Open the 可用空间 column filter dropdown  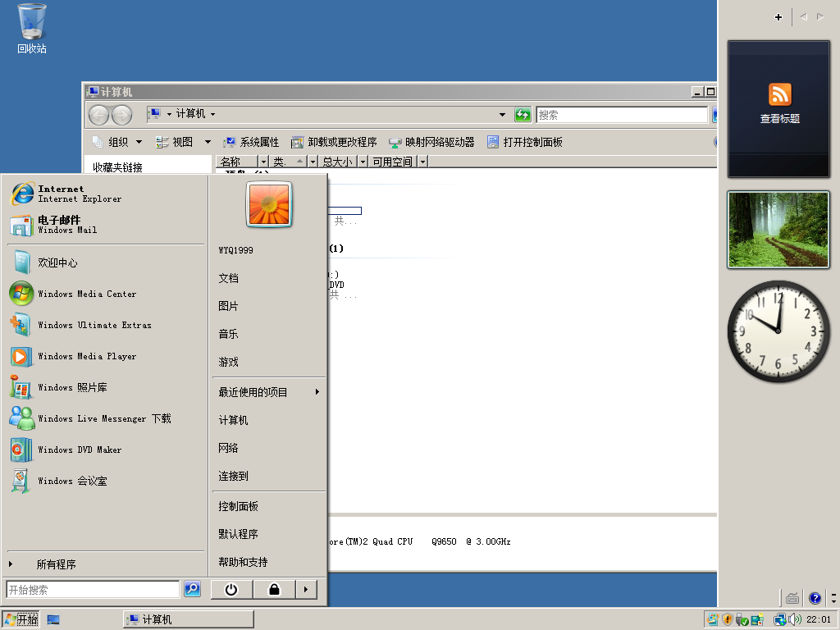(x=422, y=162)
